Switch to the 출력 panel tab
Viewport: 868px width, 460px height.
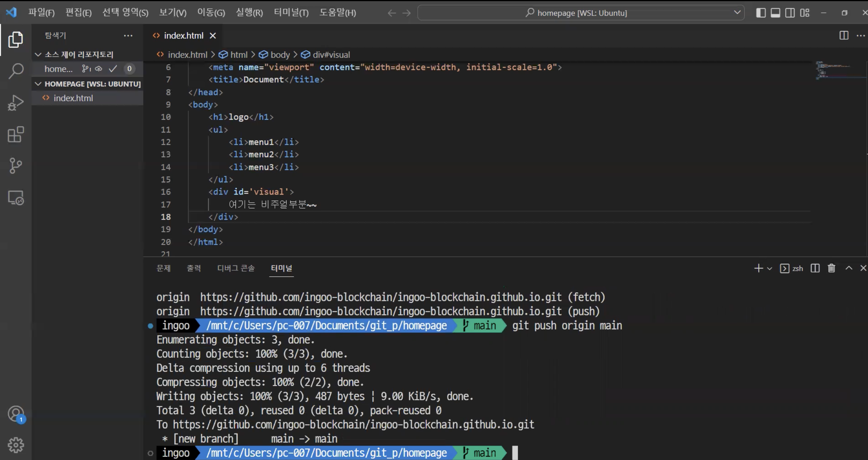(194, 268)
